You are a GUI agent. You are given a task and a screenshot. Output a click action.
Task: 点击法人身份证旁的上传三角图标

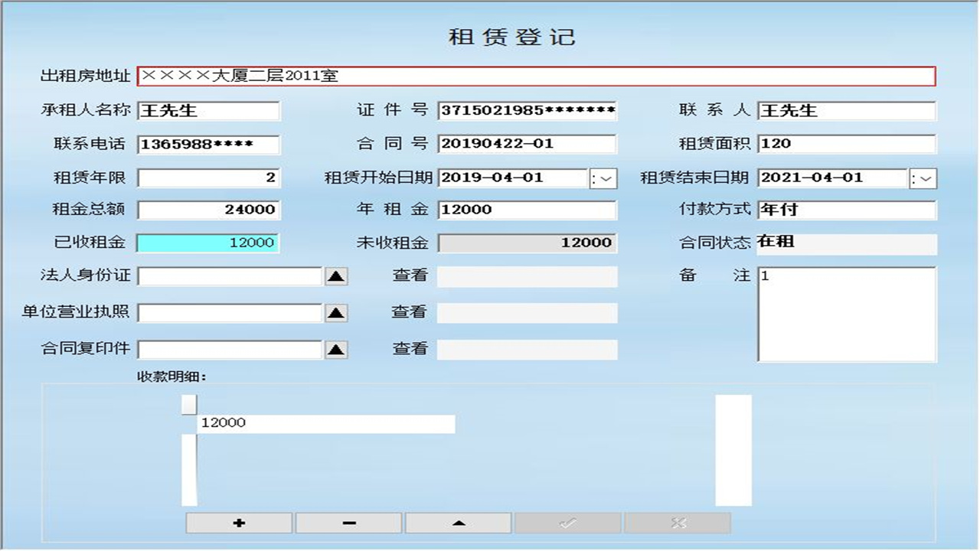[x=337, y=275]
